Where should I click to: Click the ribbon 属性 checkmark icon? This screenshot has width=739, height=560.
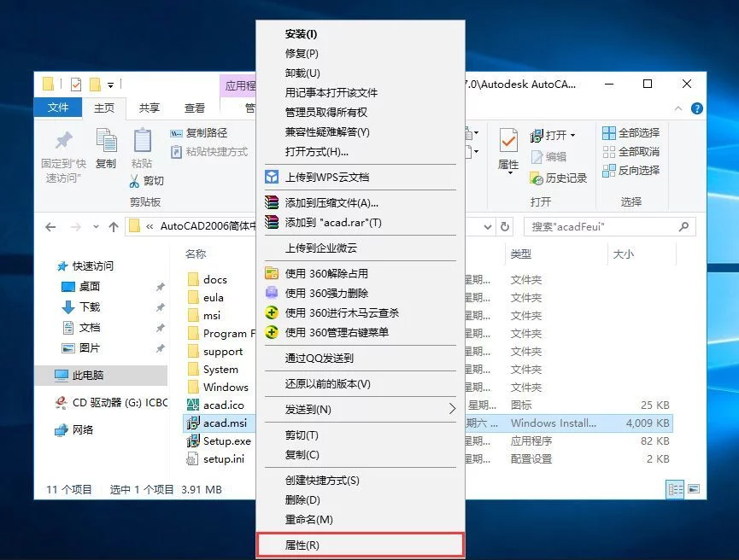508,140
